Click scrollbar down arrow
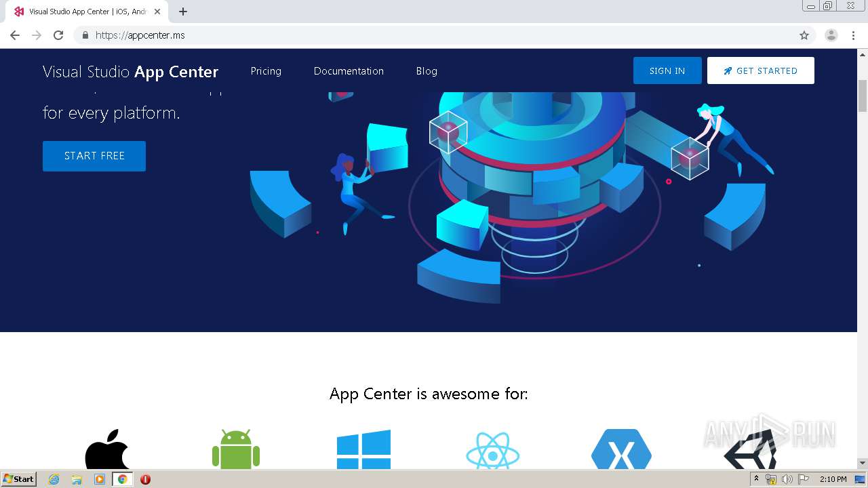This screenshot has width=868, height=488. click(863, 463)
